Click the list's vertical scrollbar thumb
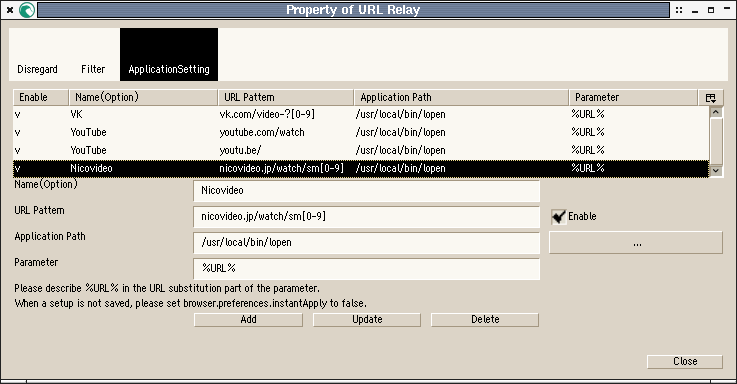Viewport: 737px width, 384px height. coord(715,141)
